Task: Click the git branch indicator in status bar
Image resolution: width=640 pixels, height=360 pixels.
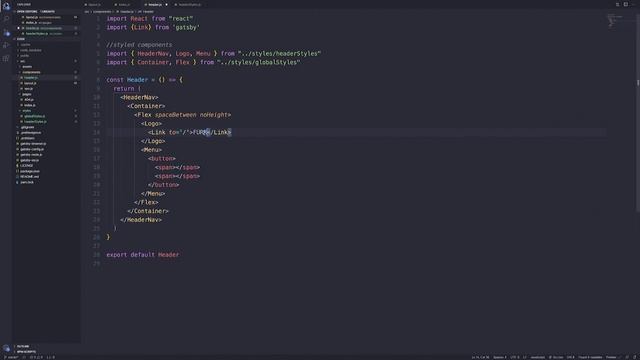Action: [x=11, y=357]
